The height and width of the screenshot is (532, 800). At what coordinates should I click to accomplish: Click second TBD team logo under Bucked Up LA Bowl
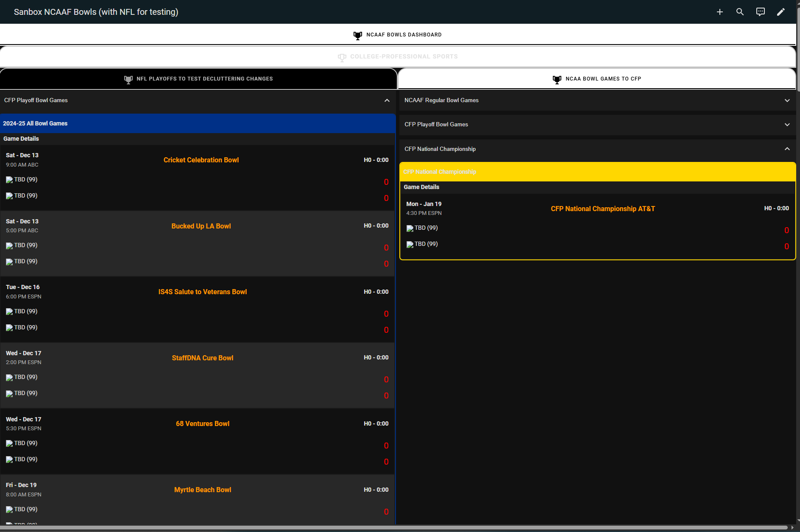tap(9, 262)
